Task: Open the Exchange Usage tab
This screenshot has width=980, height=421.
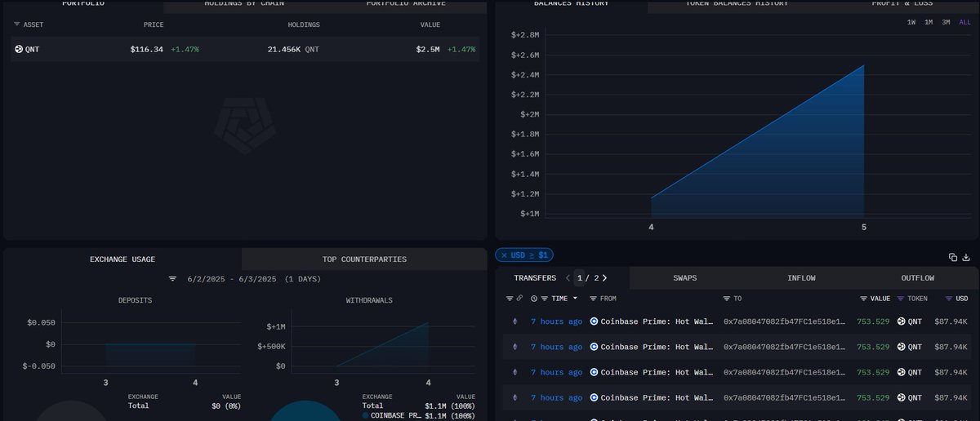Action: coord(122,259)
